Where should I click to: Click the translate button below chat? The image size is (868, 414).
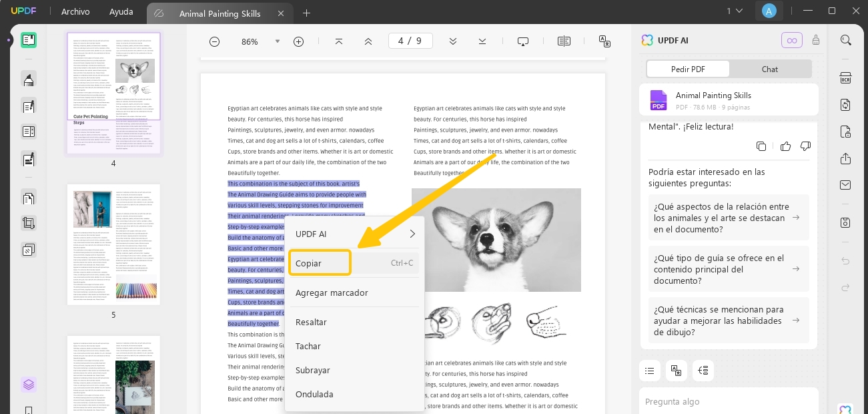[676, 371]
